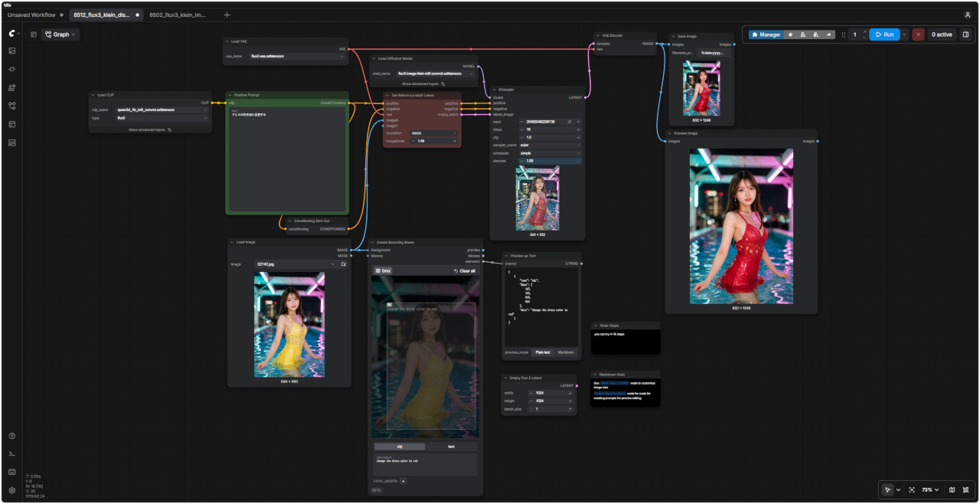This screenshot has width=980, height=504.
Task: Toggle the right side panel icon
Action: [965, 34]
